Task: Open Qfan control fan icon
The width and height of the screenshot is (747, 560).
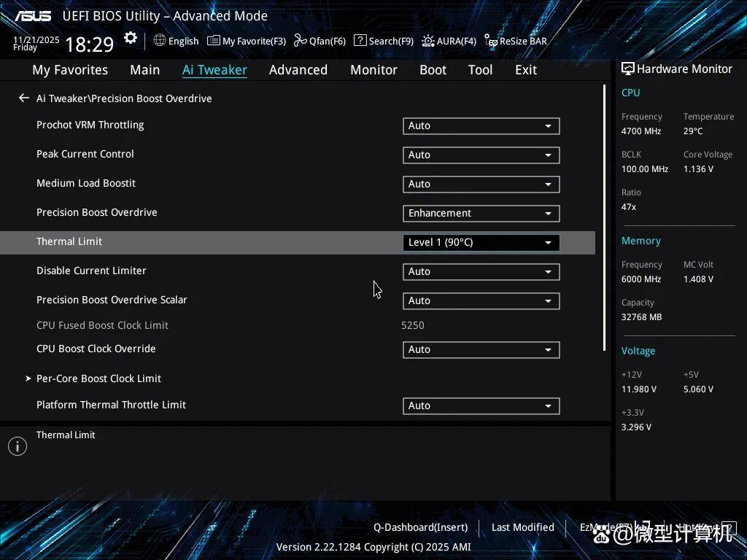Action: [300, 41]
